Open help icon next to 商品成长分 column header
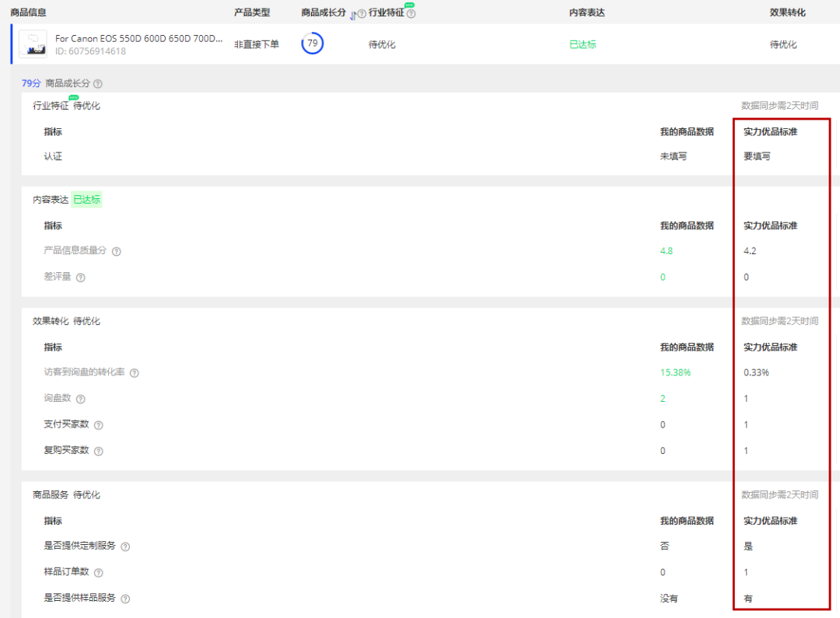The image size is (840, 618). (362, 14)
